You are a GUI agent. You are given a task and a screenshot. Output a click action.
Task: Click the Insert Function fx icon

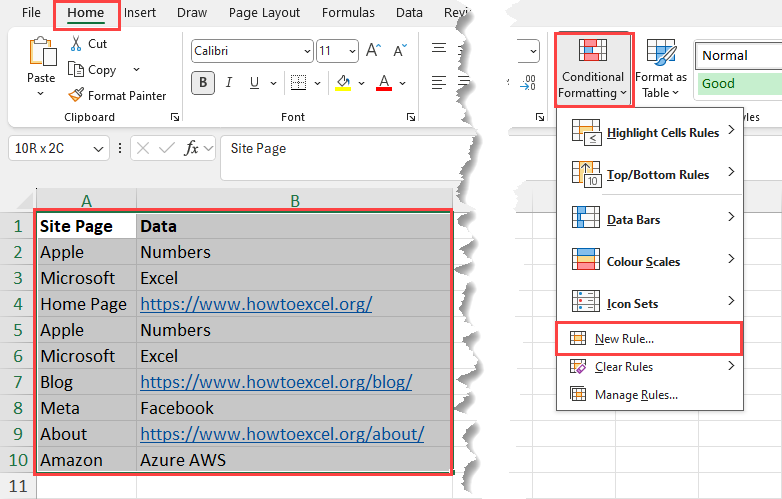[192, 149]
